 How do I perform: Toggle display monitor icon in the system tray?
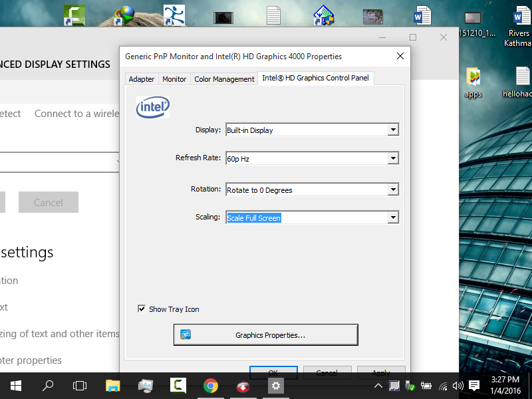click(394, 385)
